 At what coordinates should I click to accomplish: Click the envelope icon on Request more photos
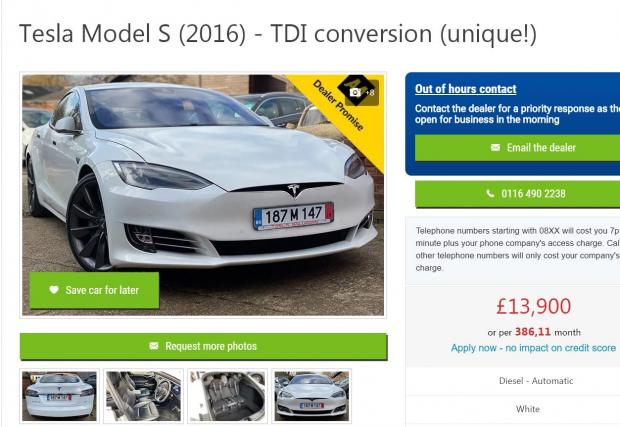point(154,346)
